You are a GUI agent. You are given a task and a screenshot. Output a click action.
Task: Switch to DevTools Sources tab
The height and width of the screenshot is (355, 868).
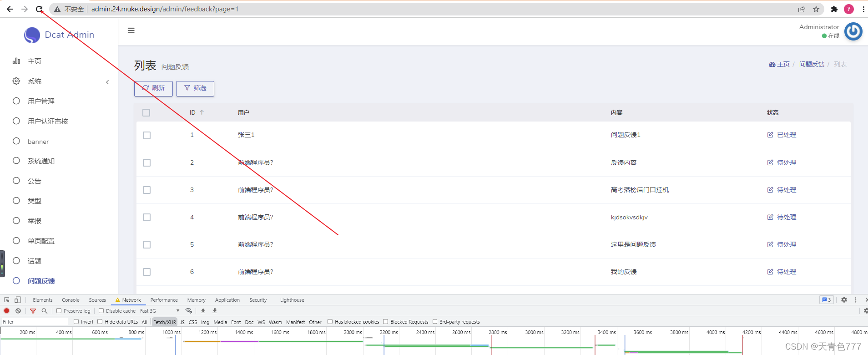[97, 300]
